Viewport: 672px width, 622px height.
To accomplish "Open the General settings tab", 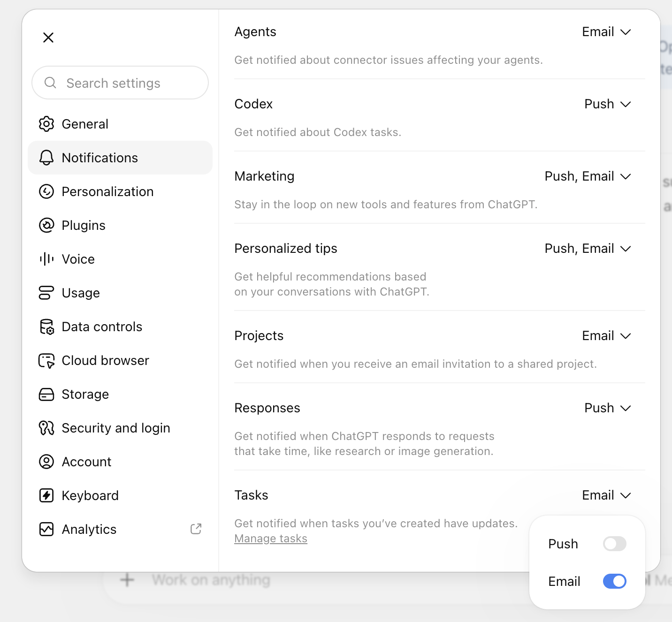I will 120,124.
